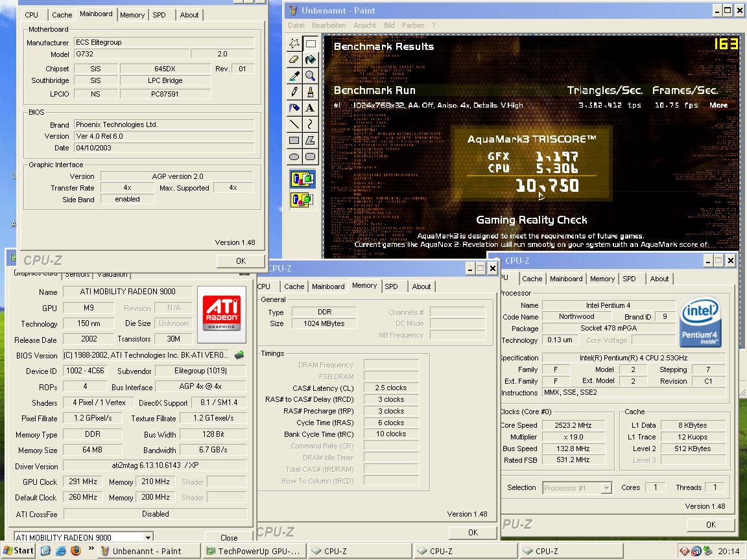The width and height of the screenshot is (747, 560).
Task: Open the Bild menu in Paint
Action: (389, 25)
